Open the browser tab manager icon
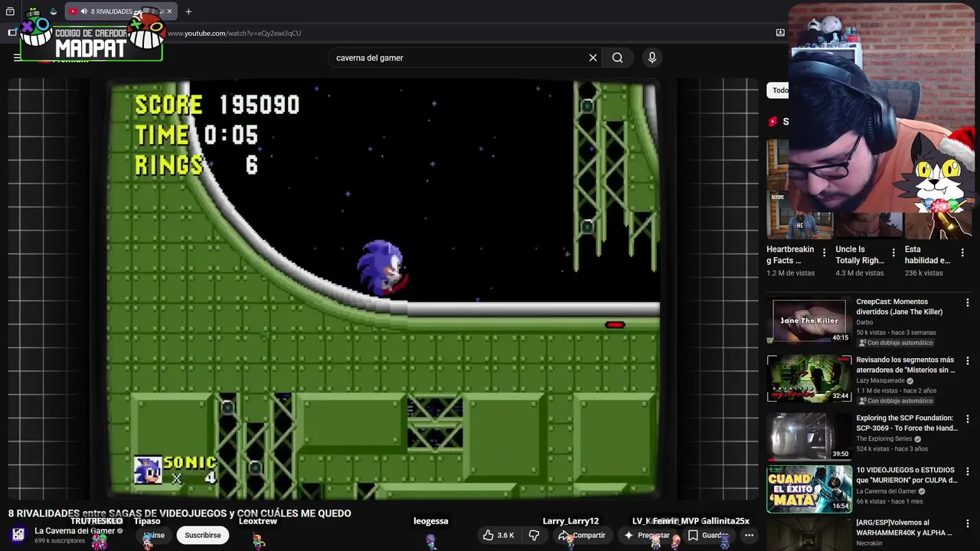Screen dimensions: 980x551 [x=10, y=11]
